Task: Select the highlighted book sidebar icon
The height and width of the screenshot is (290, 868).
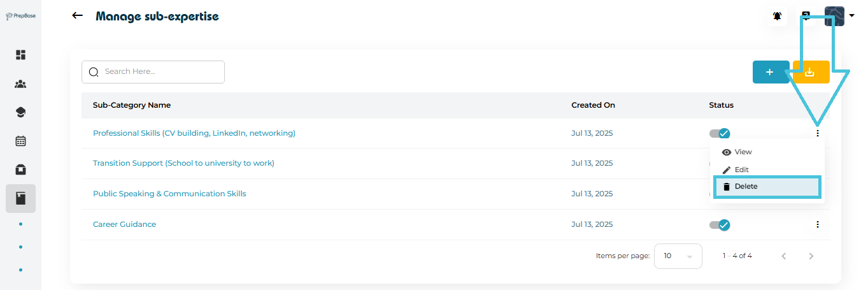Action: tap(20, 198)
